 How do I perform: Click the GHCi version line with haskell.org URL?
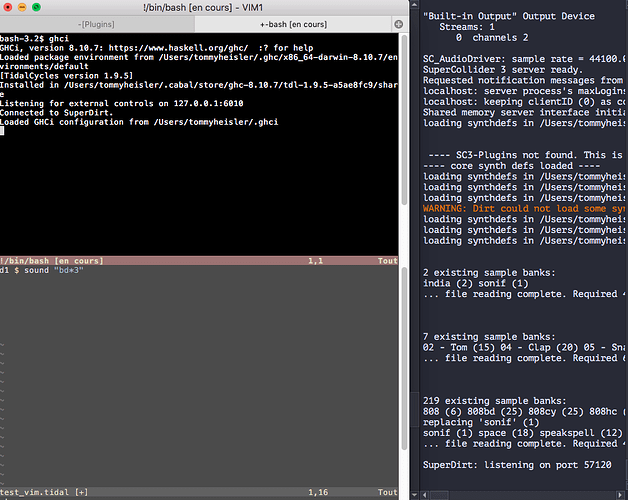click(157, 48)
